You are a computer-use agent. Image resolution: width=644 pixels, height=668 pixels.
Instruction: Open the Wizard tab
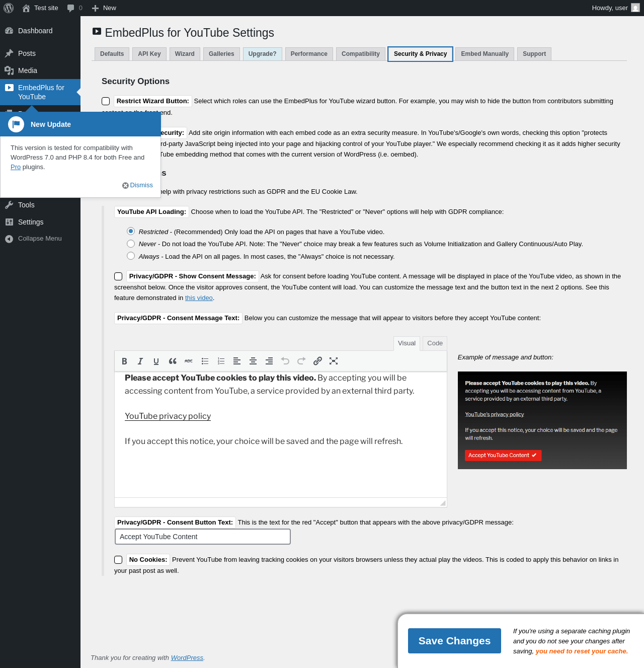tap(185, 54)
